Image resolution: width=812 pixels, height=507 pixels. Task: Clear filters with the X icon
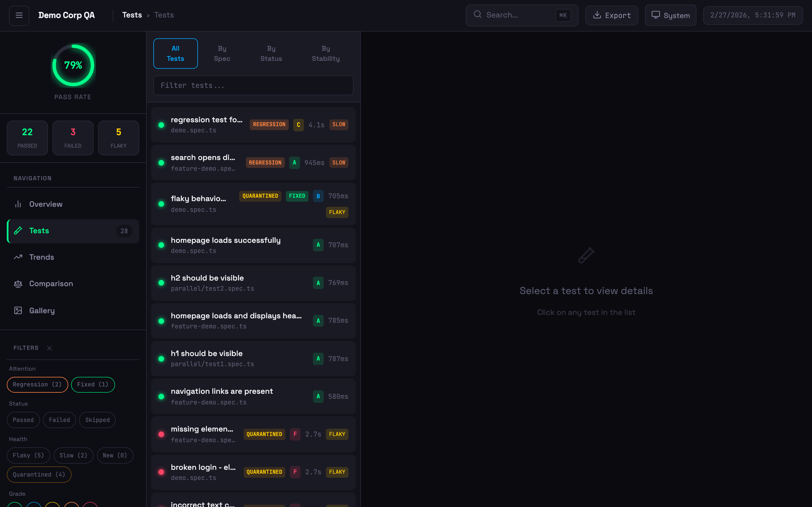(49, 348)
